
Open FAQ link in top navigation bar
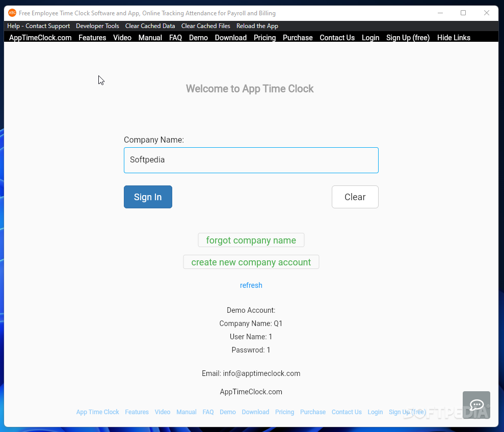(175, 38)
